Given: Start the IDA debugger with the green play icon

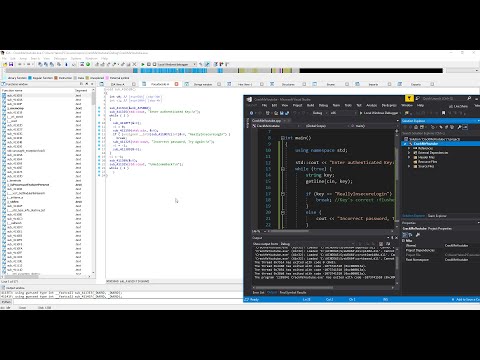Looking at the screenshot, I should pyautogui.click(x=143, y=64).
